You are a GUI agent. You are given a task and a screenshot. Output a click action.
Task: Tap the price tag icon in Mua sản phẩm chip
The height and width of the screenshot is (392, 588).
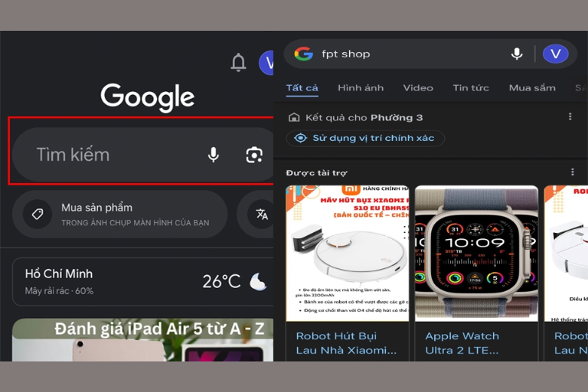click(x=37, y=214)
